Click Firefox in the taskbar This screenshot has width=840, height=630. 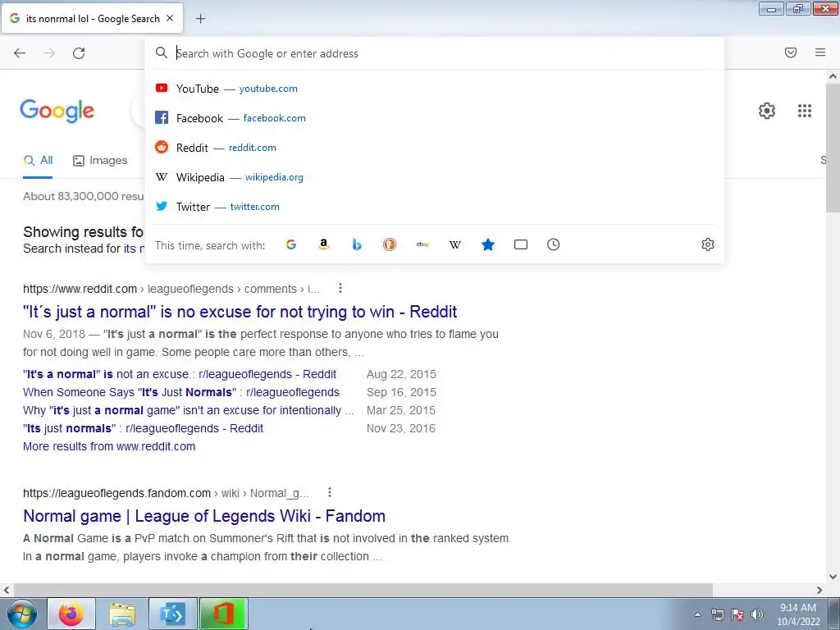(x=71, y=614)
